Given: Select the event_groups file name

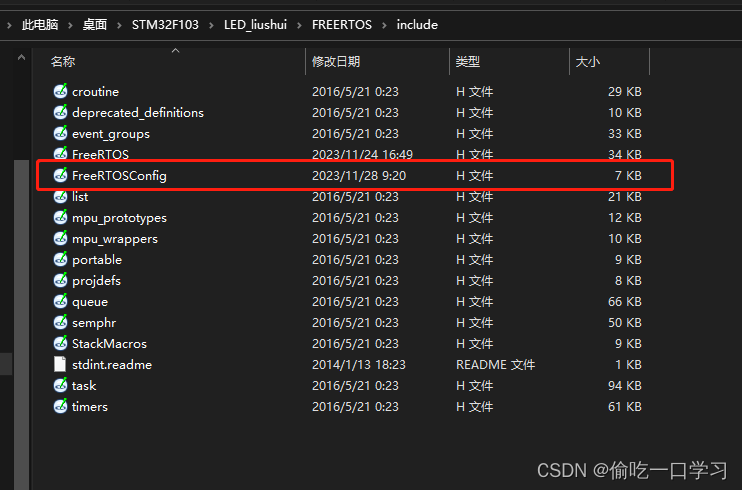Looking at the screenshot, I should coord(111,134).
